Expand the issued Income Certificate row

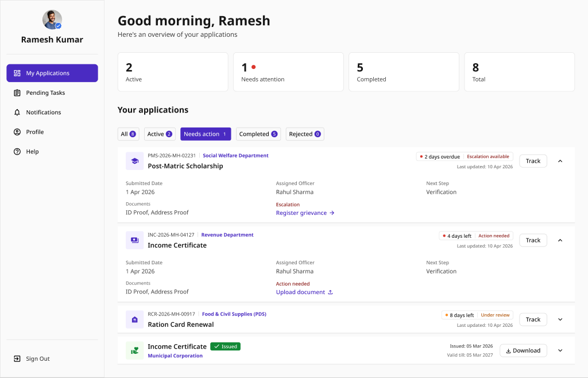tap(560, 350)
